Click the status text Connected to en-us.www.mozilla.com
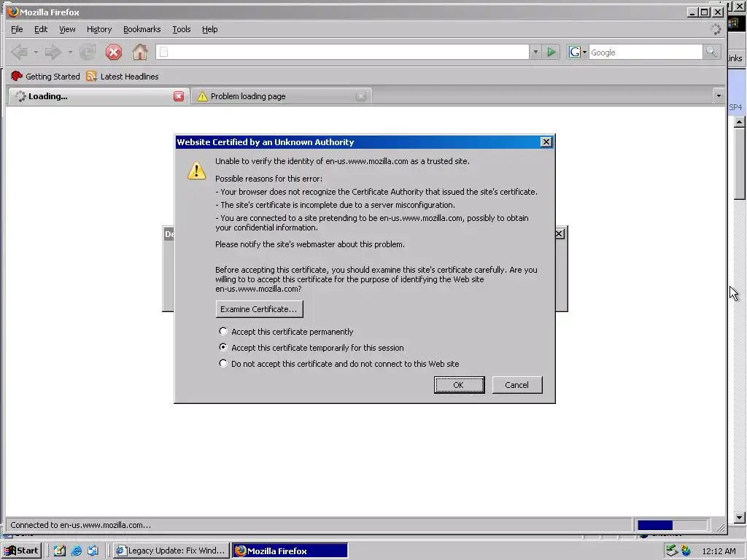This screenshot has width=747, height=560. coord(80,525)
